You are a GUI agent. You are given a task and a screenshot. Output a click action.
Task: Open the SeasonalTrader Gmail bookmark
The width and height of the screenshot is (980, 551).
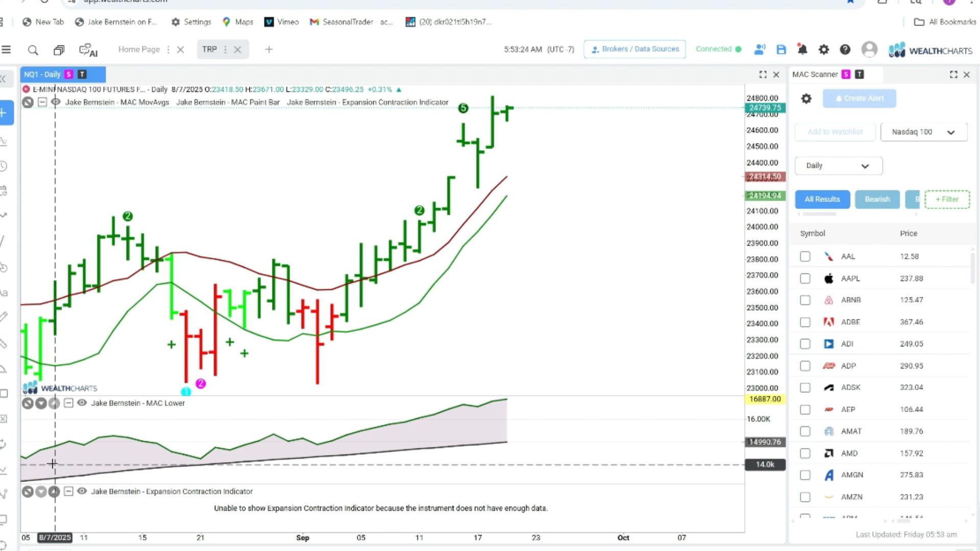click(352, 22)
